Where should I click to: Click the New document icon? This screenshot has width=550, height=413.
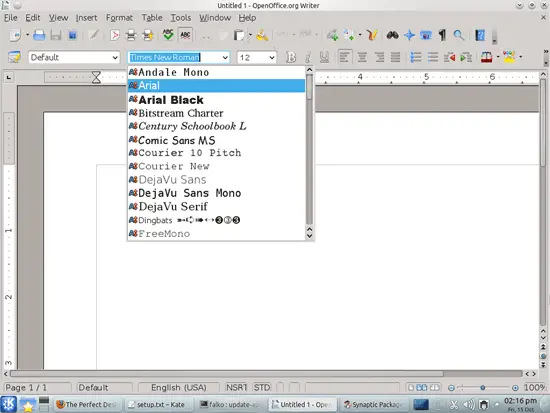tap(15, 35)
